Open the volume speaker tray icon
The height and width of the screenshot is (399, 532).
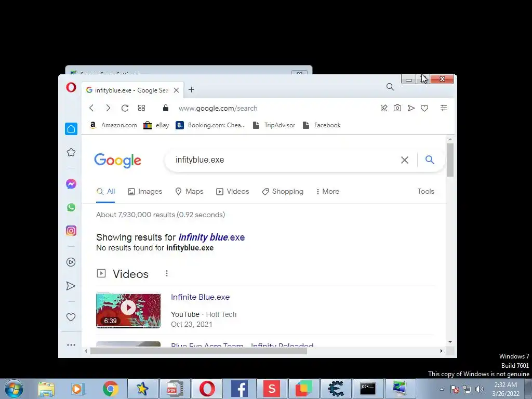(x=479, y=389)
